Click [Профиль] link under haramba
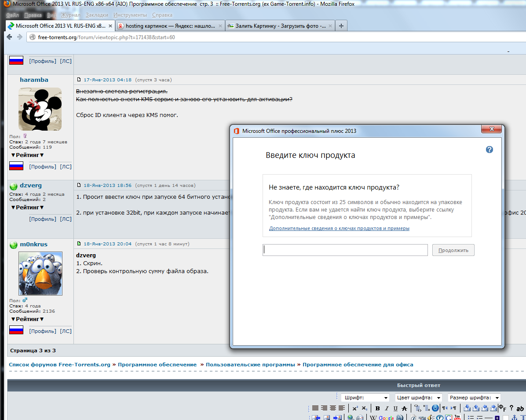 43,167
